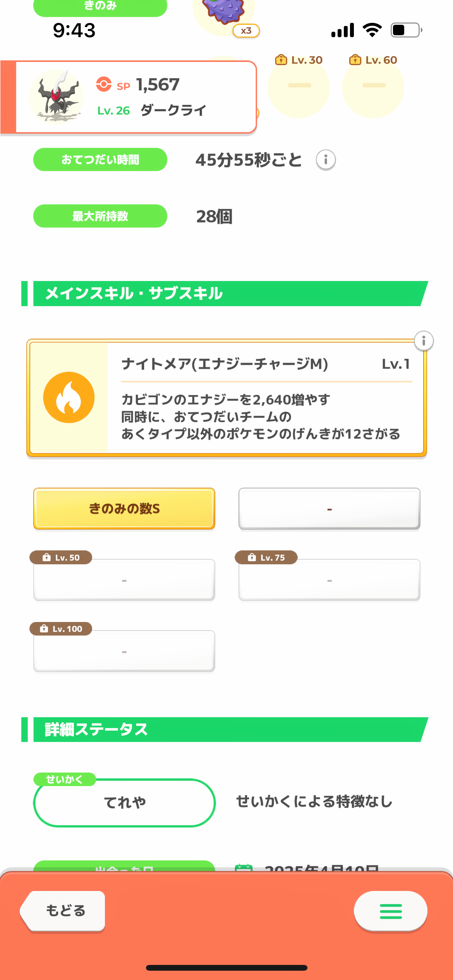
Task: Tap the Lv. 30 locked ingredient slot
Action: pos(299,86)
